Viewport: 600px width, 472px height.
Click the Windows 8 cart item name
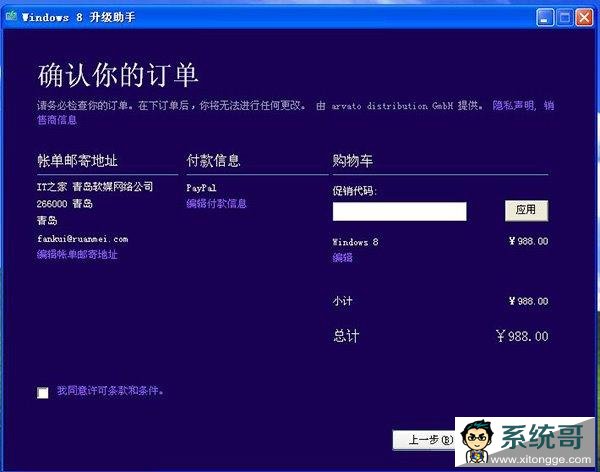pyautogui.click(x=355, y=242)
